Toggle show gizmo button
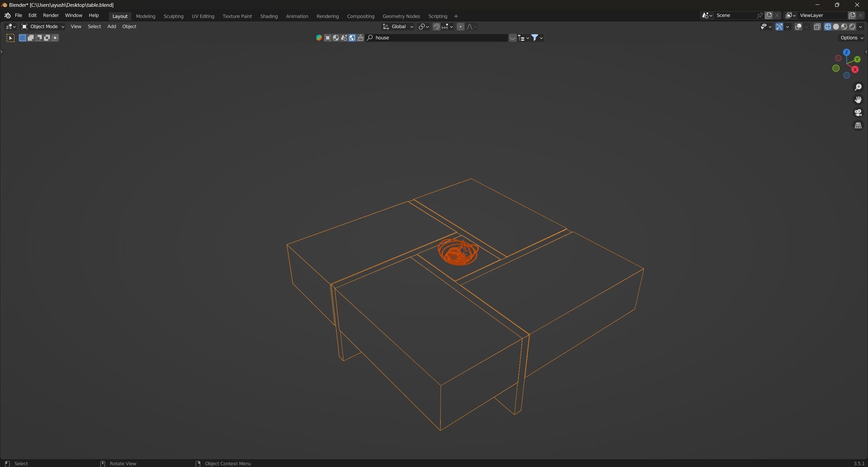868x467 pixels. 779,27
